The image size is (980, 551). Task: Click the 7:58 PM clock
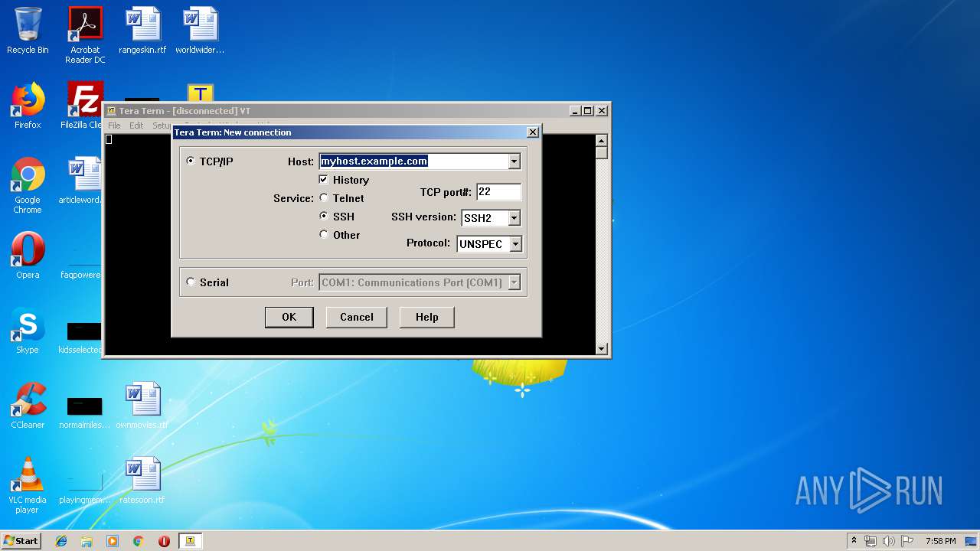click(940, 541)
